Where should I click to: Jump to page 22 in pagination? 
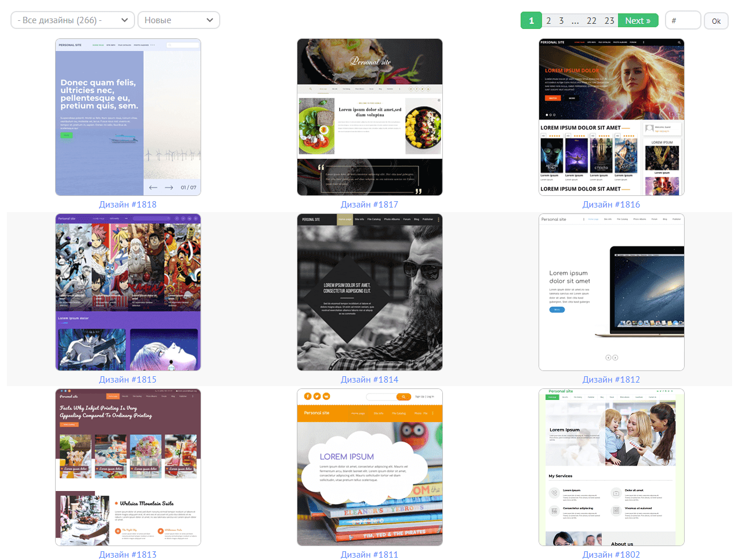tap(591, 21)
